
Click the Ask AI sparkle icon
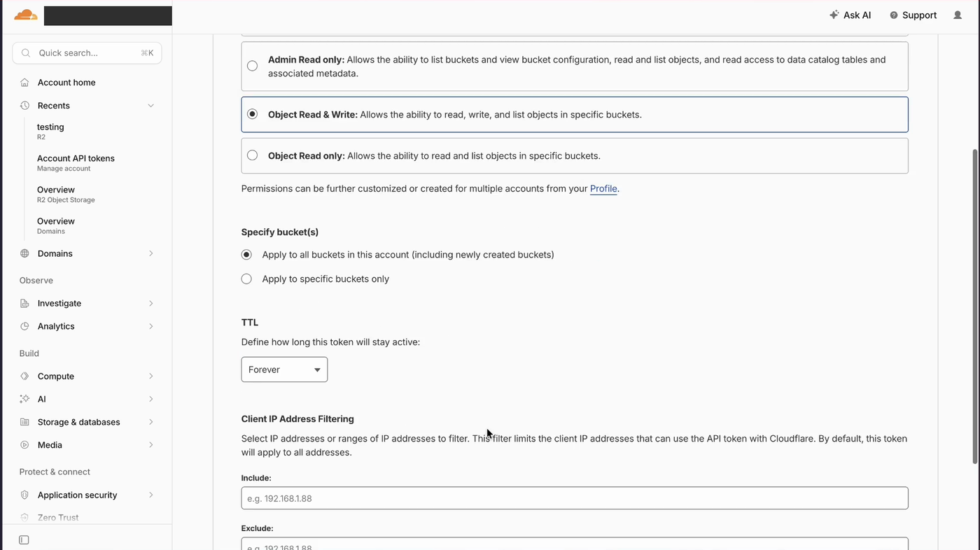(x=834, y=15)
